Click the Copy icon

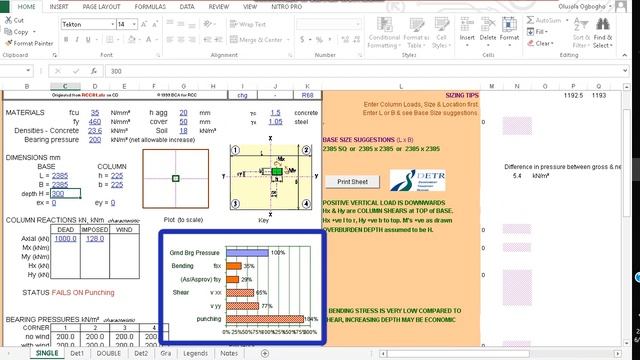8,31
